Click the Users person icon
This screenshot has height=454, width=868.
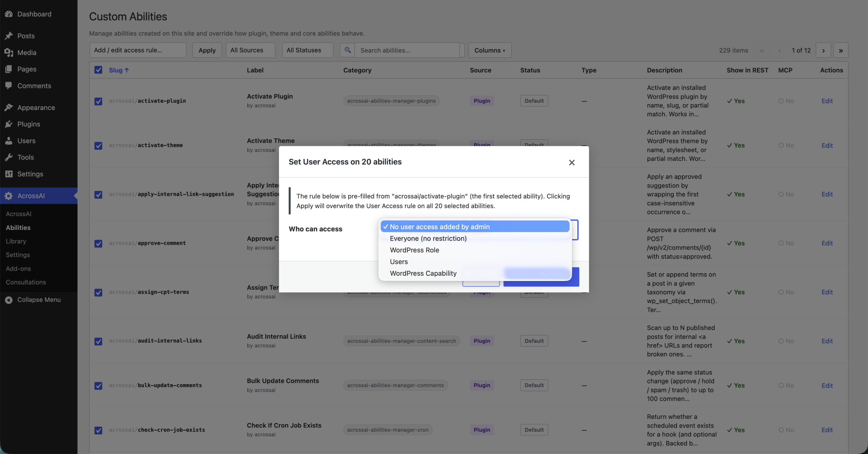click(9, 141)
